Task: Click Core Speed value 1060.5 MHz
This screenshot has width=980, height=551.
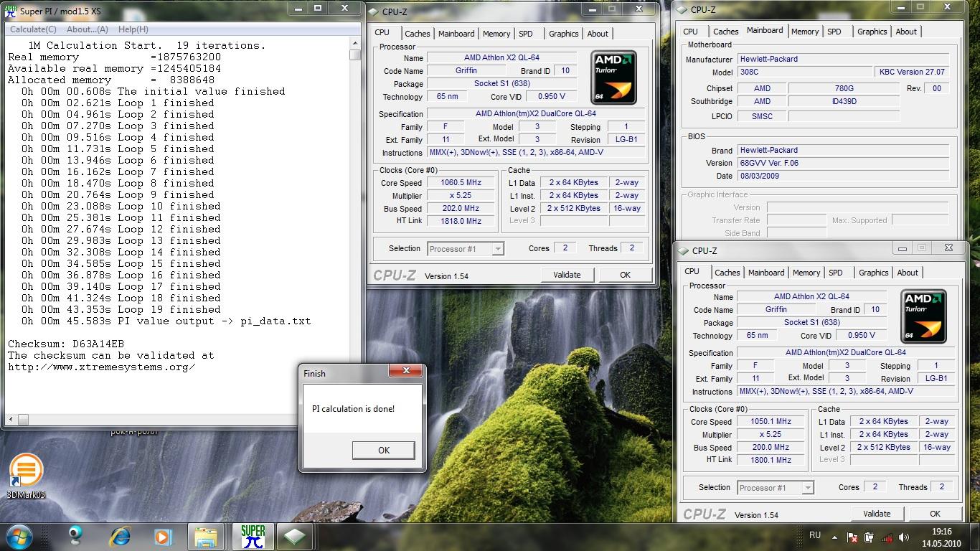Action: (x=461, y=183)
